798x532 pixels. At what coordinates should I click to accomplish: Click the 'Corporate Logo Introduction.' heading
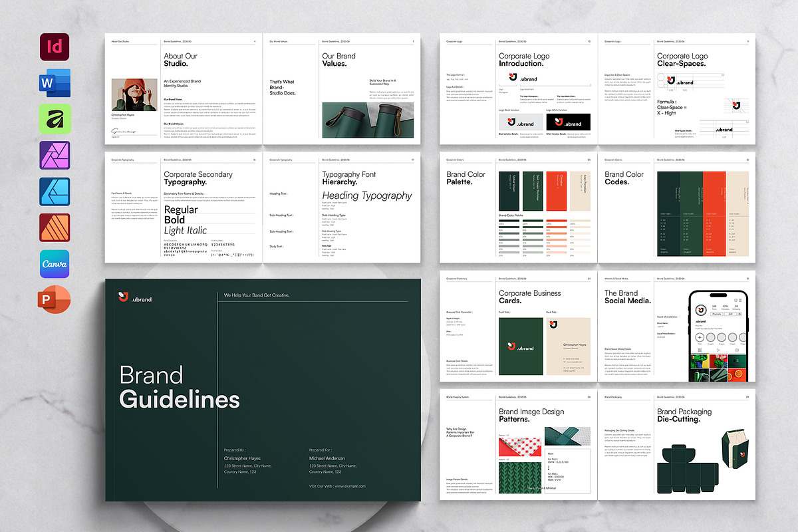click(x=525, y=60)
